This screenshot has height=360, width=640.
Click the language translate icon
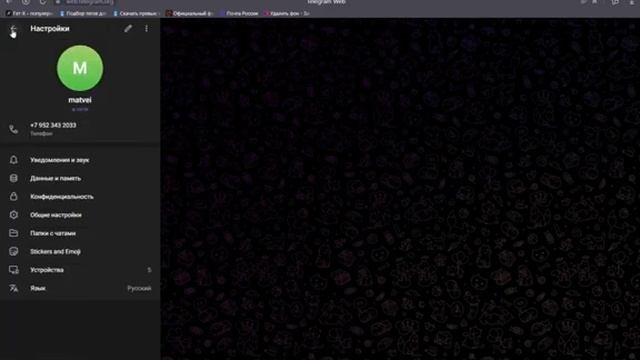pyautogui.click(x=13, y=288)
